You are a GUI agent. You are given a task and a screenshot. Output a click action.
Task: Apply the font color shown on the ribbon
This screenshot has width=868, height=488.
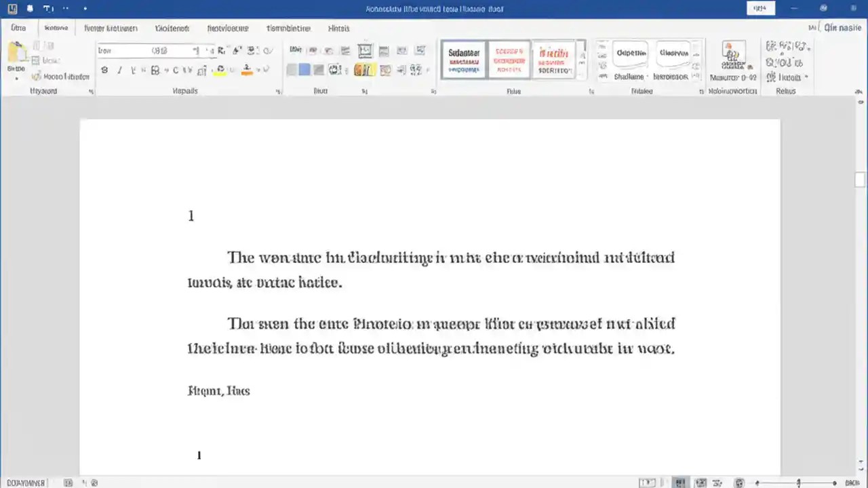[x=247, y=70]
